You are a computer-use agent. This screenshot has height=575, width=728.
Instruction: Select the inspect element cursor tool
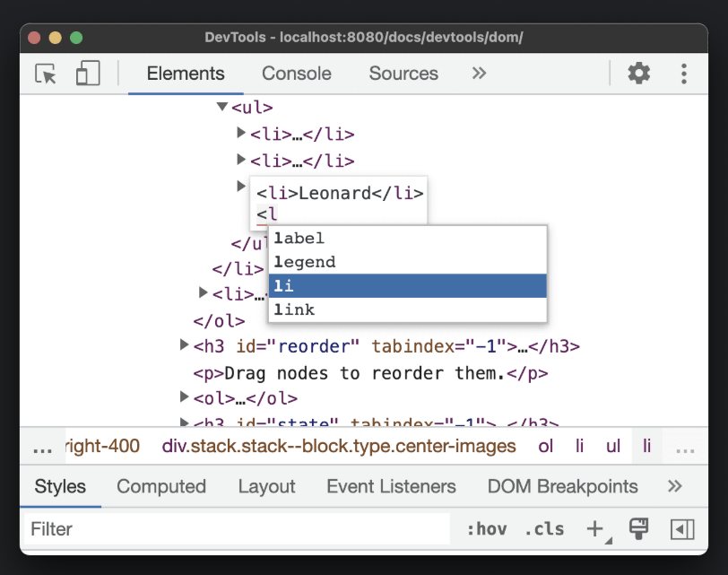point(44,74)
